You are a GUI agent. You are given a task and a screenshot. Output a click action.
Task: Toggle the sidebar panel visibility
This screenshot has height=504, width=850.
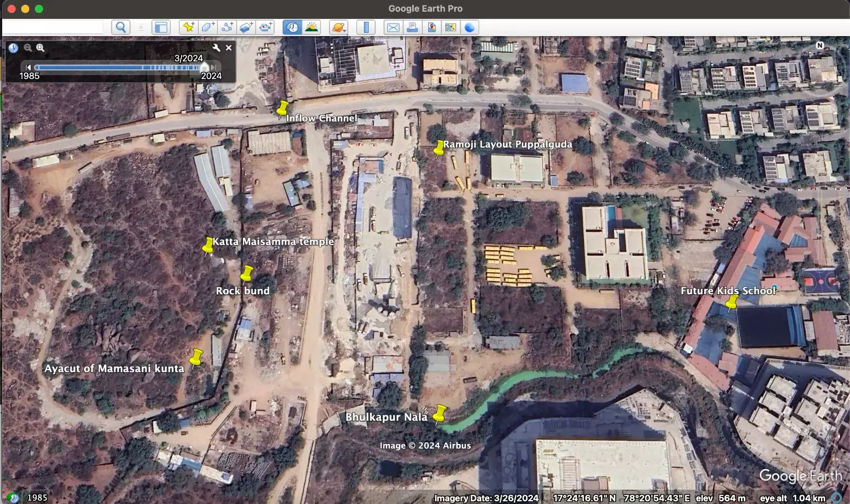click(x=160, y=28)
